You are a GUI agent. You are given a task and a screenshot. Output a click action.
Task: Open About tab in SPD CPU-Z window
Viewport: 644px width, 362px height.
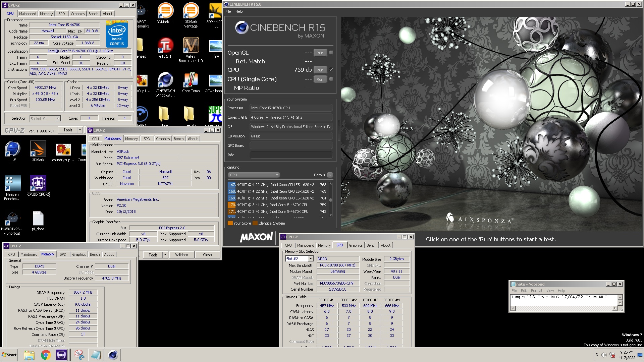(386, 245)
